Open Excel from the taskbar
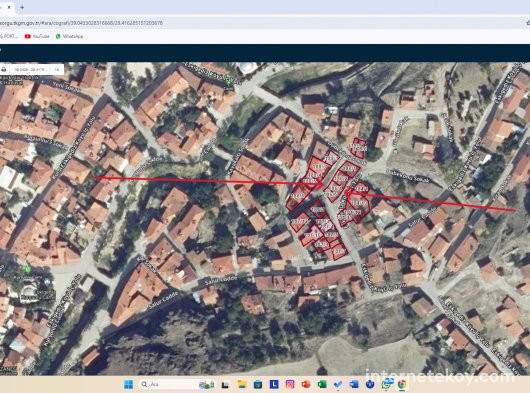Viewport: 530px width, 393px height. click(322, 384)
